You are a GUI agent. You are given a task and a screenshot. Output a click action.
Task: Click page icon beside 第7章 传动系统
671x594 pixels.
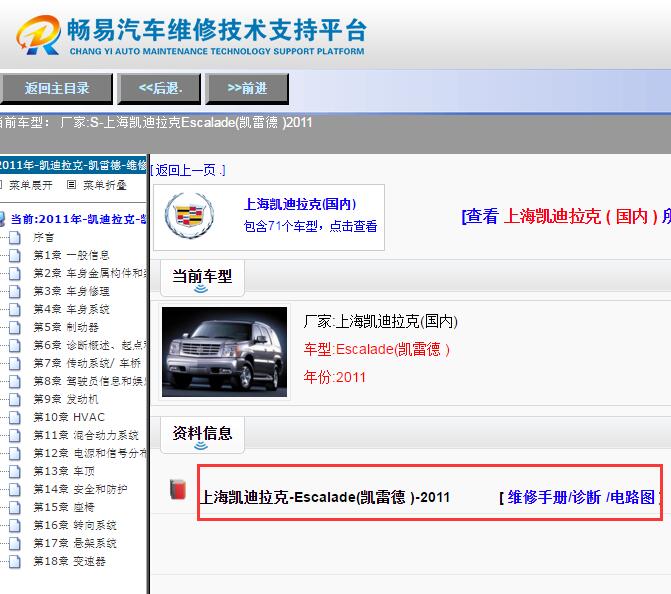pyautogui.click(x=15, y=363)
